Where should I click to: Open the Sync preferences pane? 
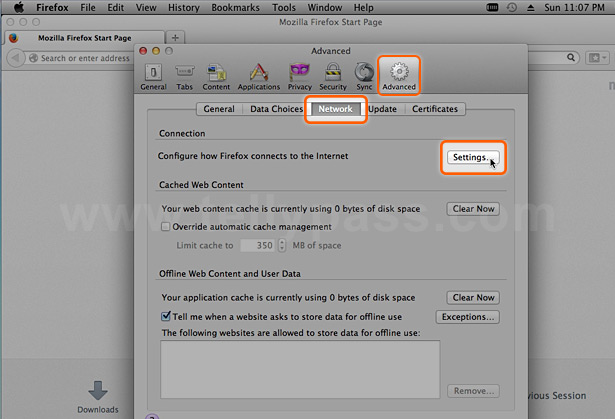(x=364, y=77)
